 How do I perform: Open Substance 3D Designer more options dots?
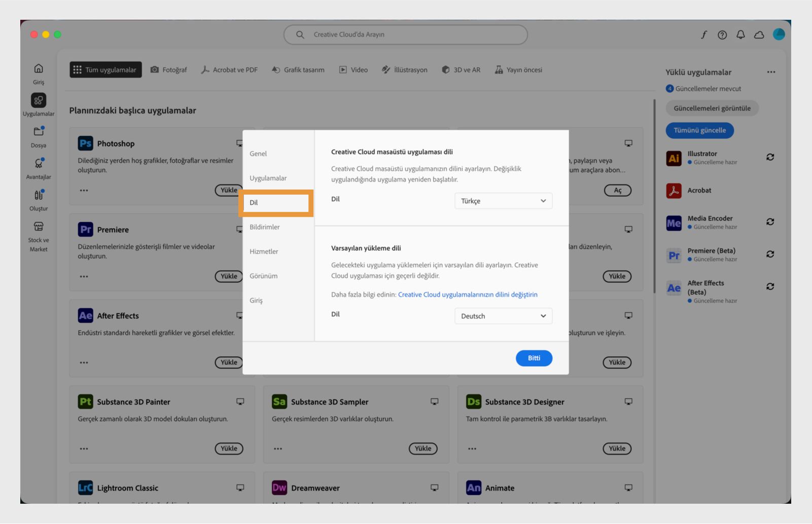point(472,449)
